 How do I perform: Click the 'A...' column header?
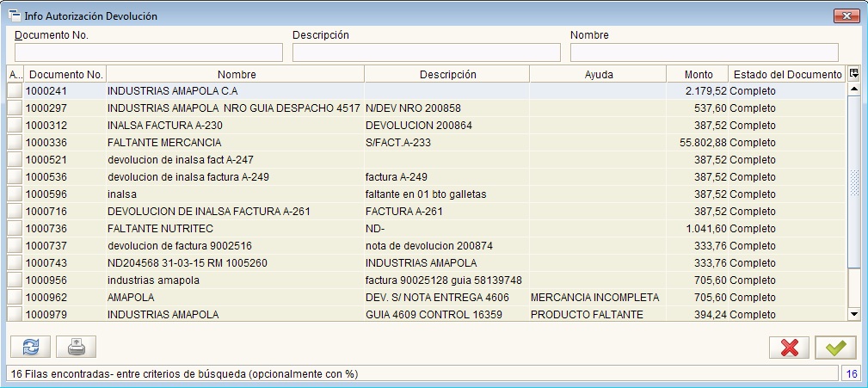click(x=15, y=74)
